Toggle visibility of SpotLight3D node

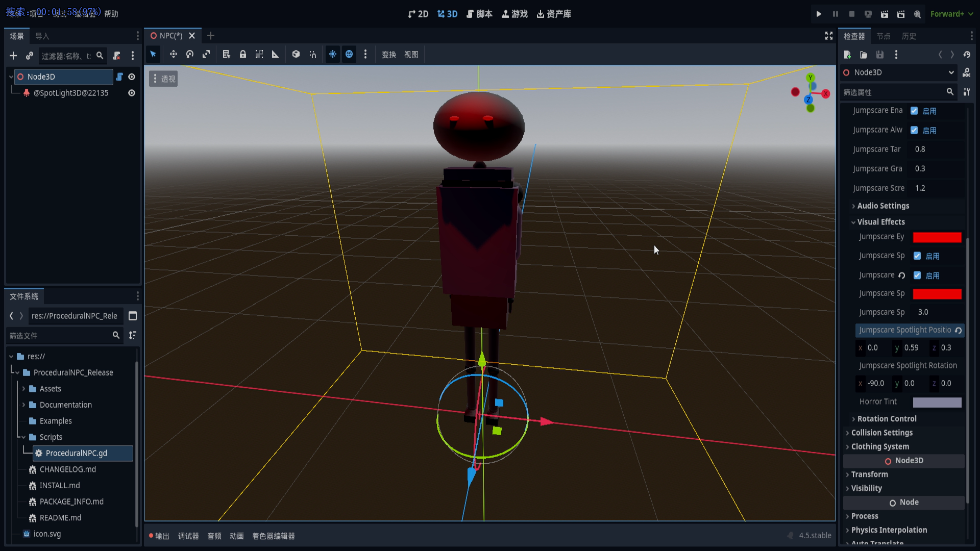point(132,93)
